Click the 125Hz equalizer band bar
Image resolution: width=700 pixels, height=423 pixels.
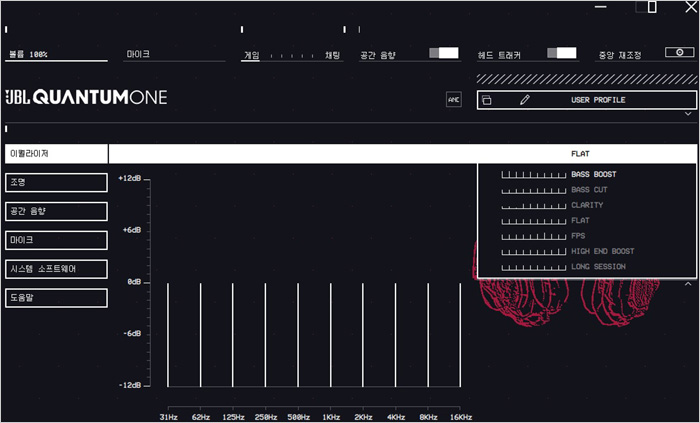point(233,335)
